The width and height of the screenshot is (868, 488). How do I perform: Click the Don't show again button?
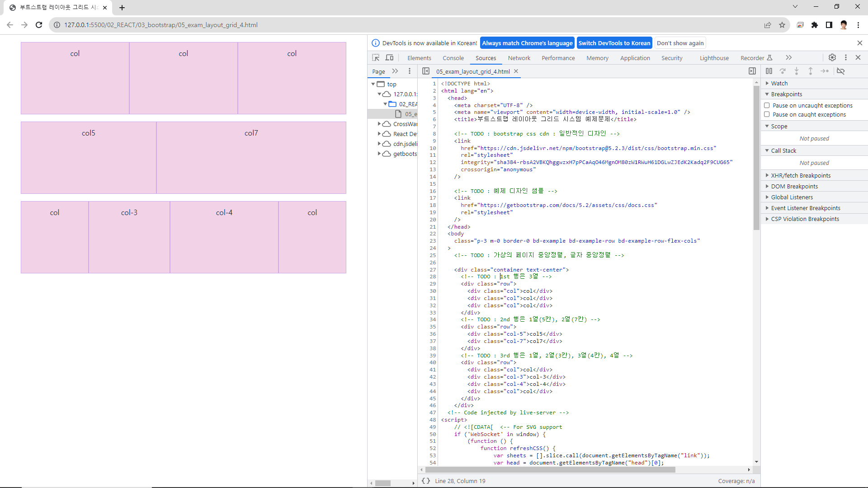pos(680,43)
